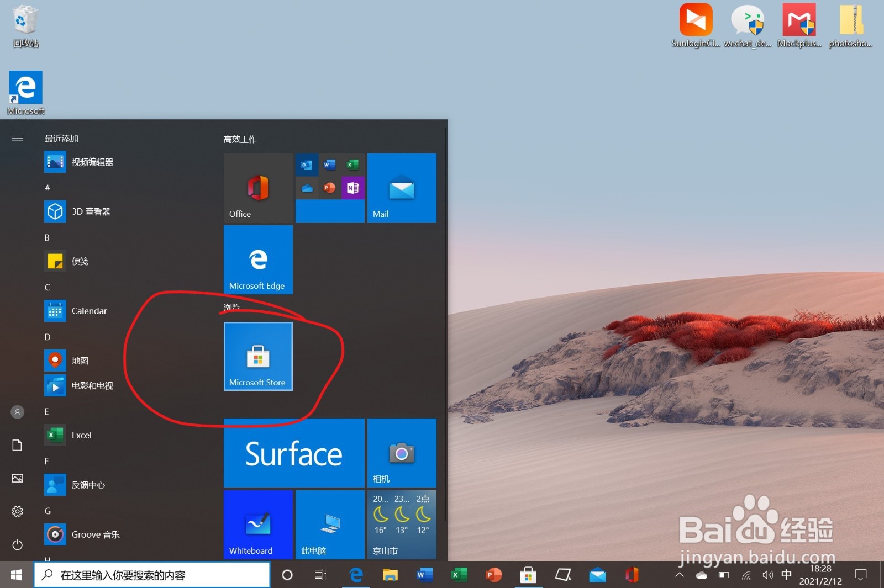Viewport: 884px width, 588px height.
Task: Open the Power options icon
Action: click(18, 544)
